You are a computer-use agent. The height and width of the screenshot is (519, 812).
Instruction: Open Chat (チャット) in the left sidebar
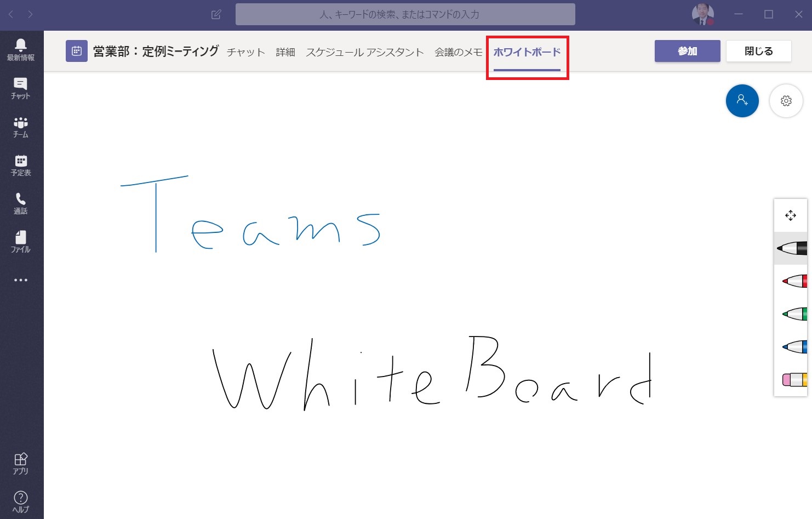pyautogui.click(x=21, y=88)
